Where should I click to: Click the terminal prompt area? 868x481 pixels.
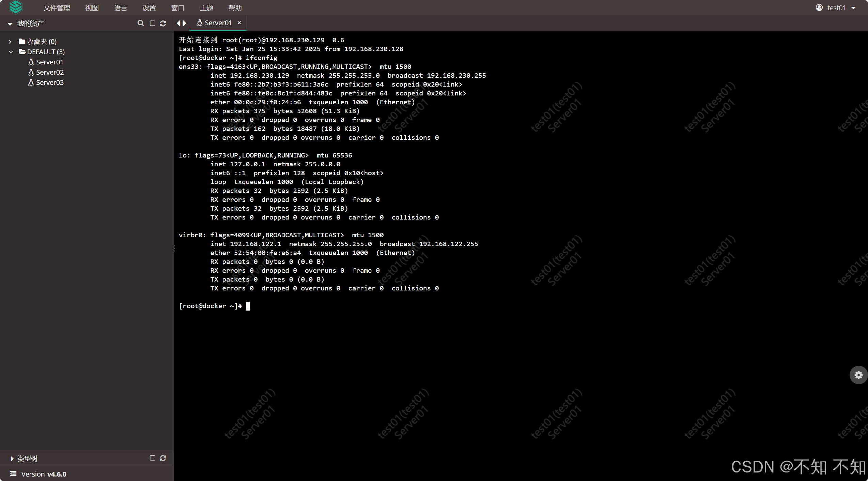tap(248, 306)
